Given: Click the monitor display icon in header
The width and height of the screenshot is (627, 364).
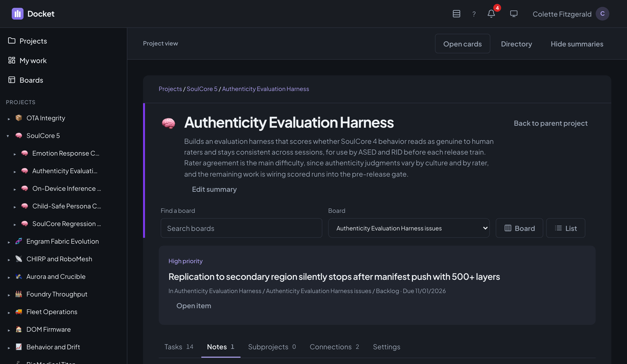Looking at the screenshot, I should [514, 14].
